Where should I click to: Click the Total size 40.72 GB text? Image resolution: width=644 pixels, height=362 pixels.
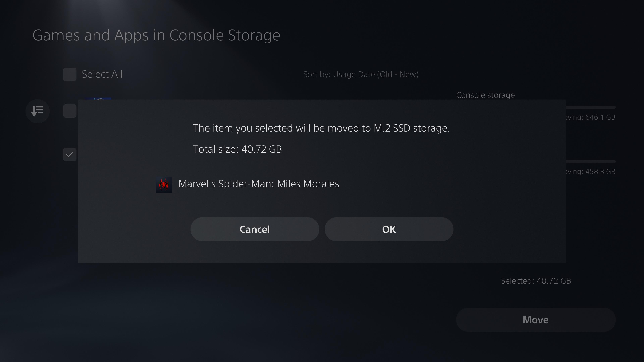237,149
